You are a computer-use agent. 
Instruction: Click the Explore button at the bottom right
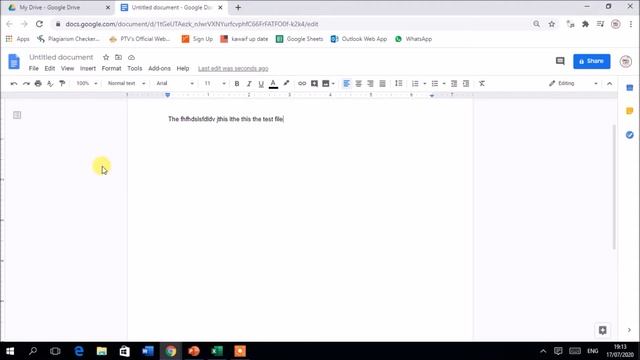[x=602, y=330]
